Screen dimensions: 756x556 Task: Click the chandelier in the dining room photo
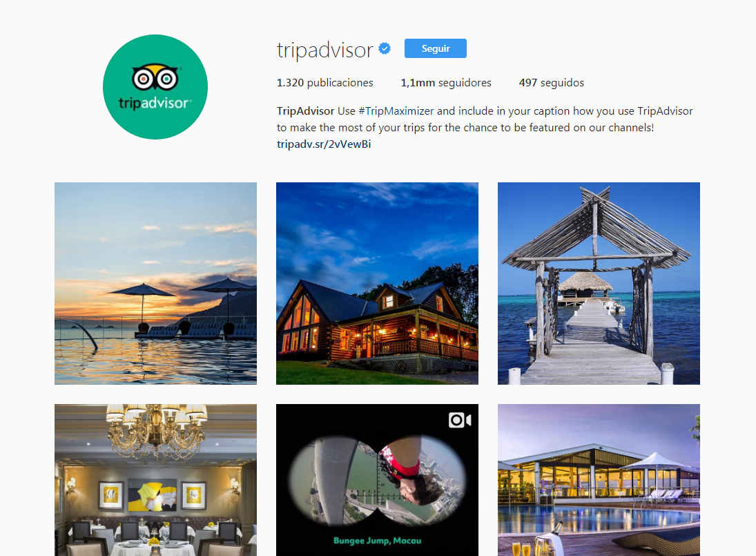[157, 429]
